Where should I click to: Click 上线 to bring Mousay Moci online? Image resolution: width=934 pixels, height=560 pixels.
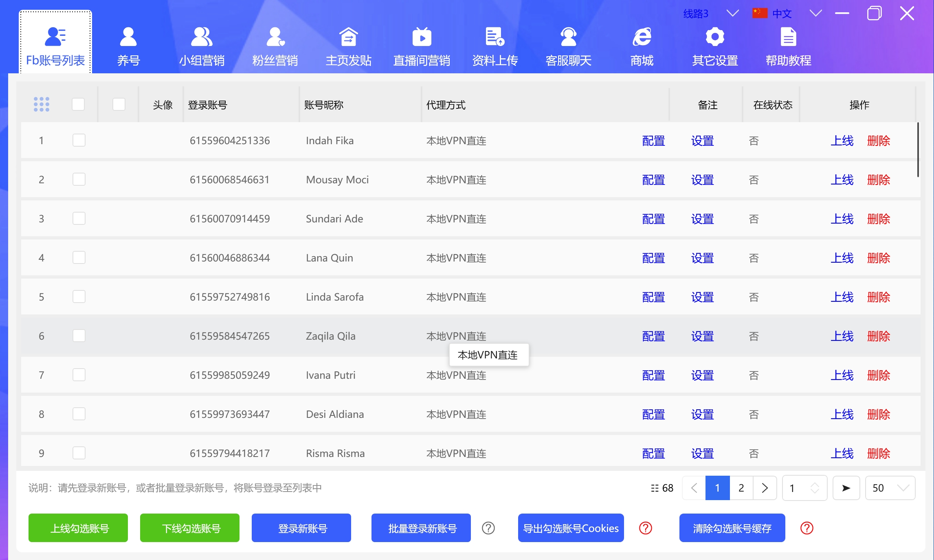click(x=842, y=179)
